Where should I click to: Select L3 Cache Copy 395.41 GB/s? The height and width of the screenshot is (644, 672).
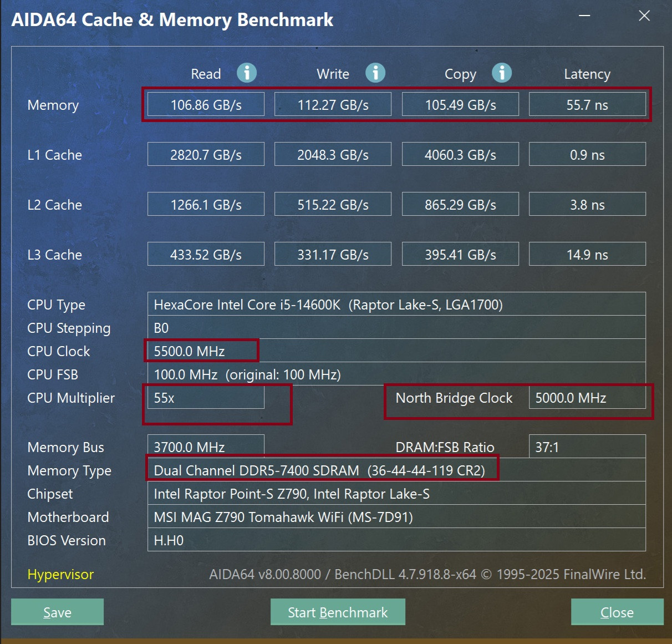pos(460,254)
